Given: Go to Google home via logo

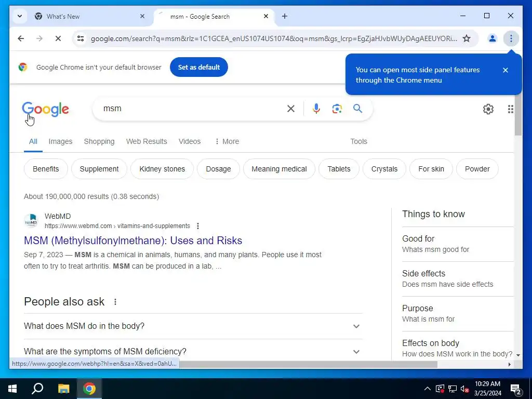Looking at the screenshot, I should 46,109.
